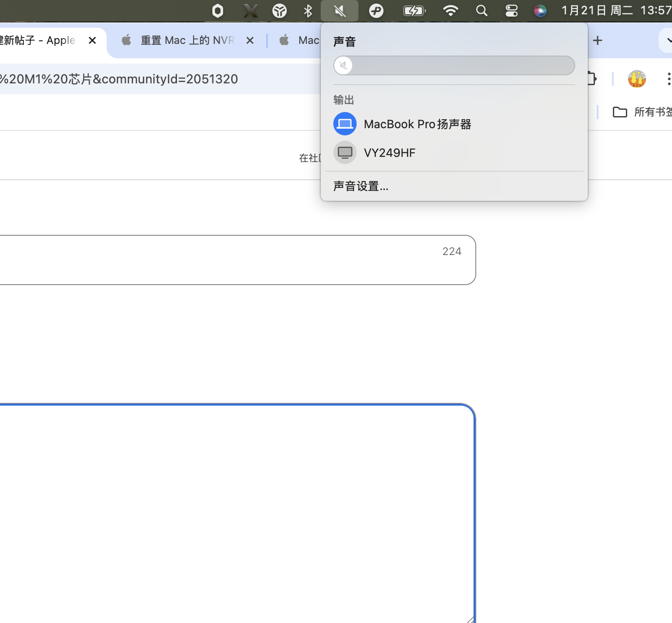Open the Chrome three-dot menu

click(668, 79)
